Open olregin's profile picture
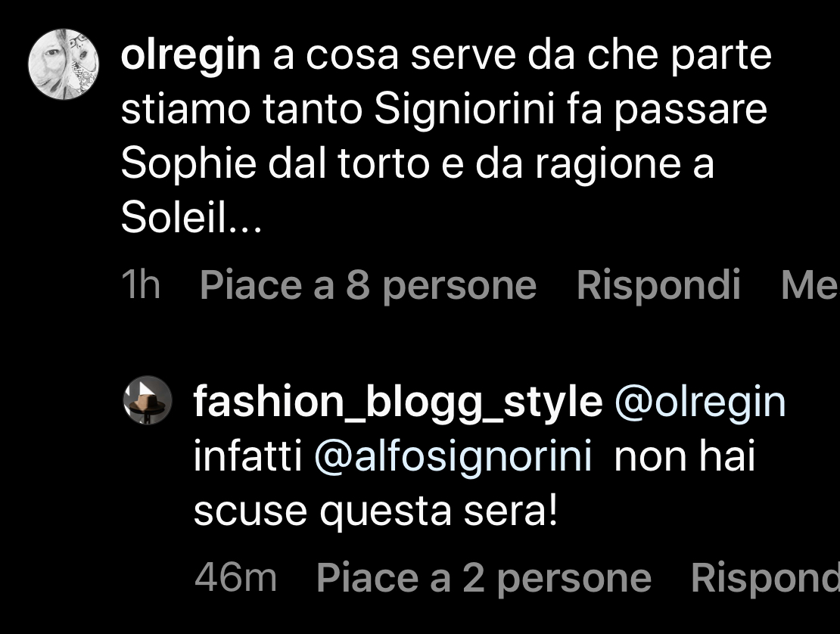840x634 pixels. pyautogui.click(x=64, y=65)
